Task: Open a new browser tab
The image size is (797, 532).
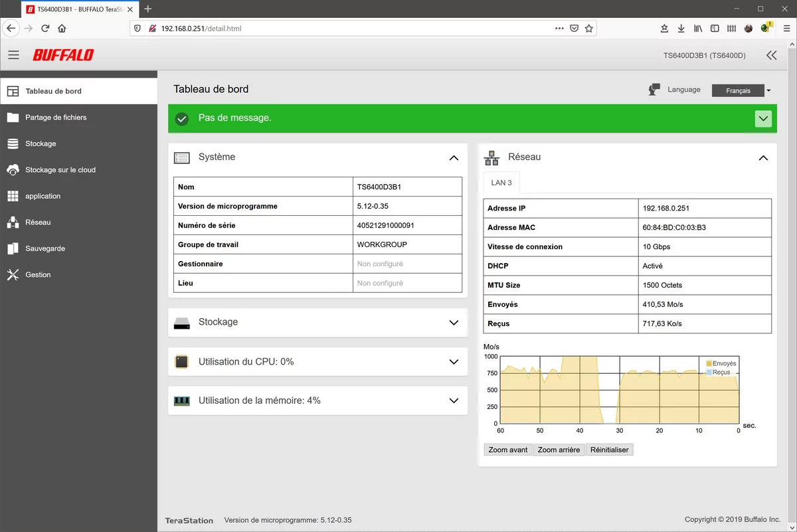Action: point(148,9)
